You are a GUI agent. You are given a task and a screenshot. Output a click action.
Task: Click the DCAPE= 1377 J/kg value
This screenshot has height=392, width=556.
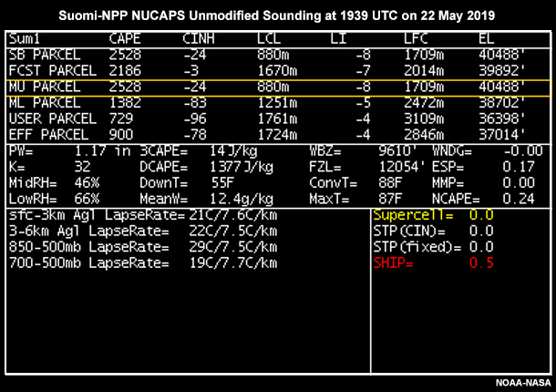tap(242, 167)
